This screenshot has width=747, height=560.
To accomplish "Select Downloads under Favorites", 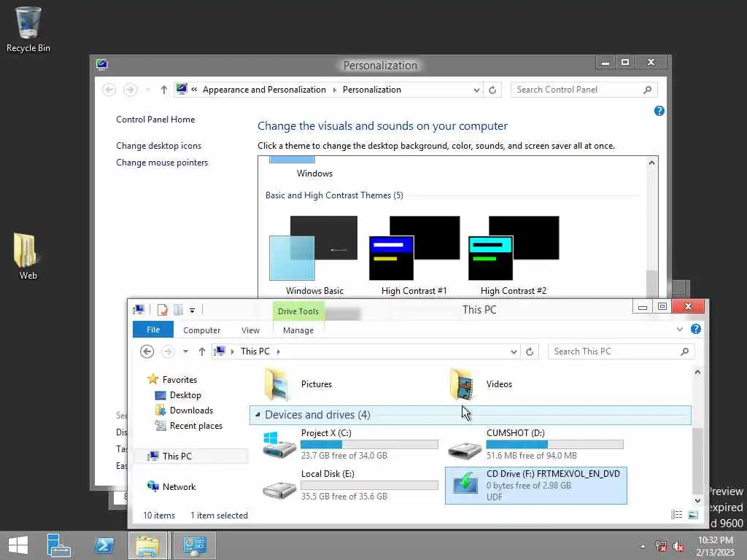I will coord(185,411).
